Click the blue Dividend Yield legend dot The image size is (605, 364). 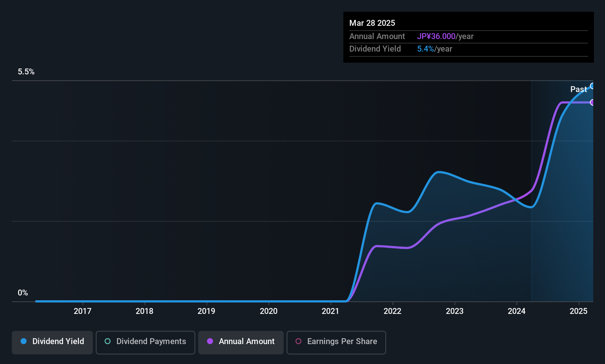(24, 342)
